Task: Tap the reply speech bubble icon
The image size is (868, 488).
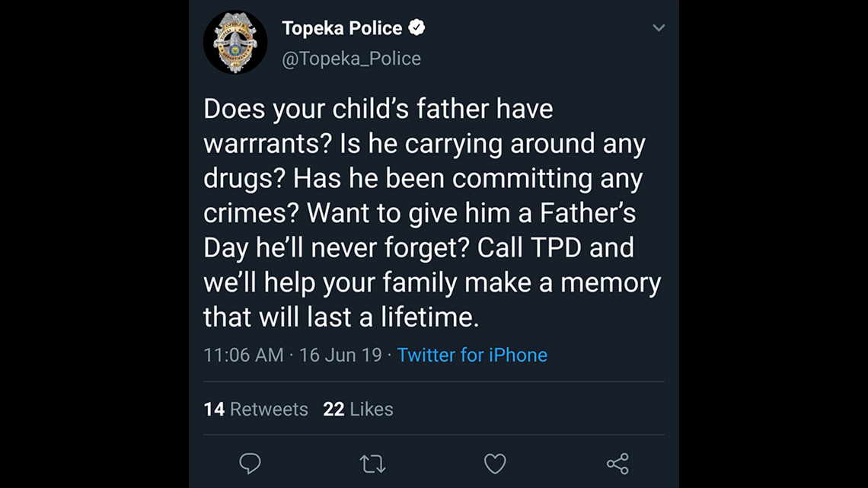Action: coord(250,464)
